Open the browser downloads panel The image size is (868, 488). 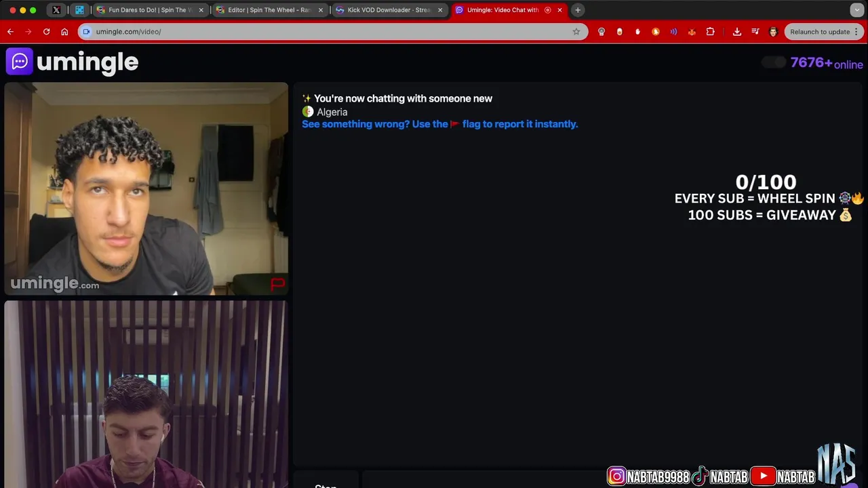pyautogui.click(x=737, y=32)
